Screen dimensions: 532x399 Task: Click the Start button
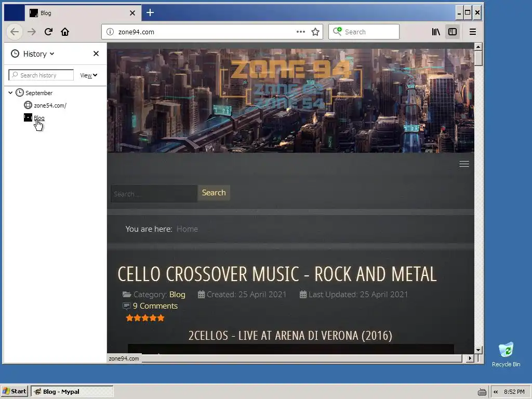point(14,391)
